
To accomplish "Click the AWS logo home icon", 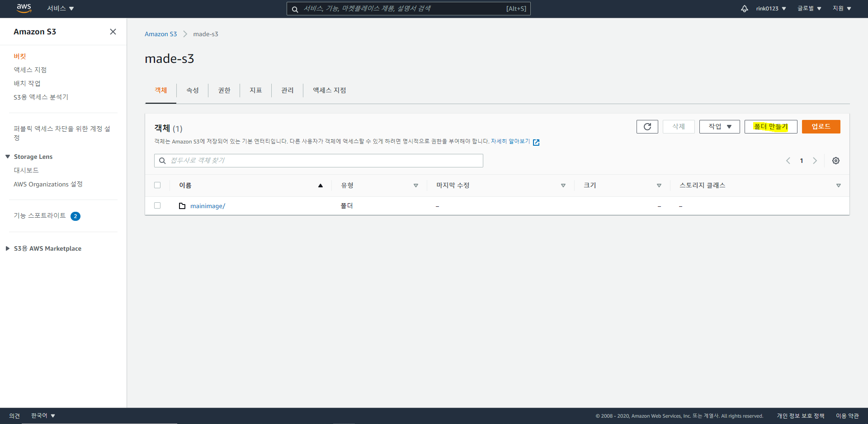I will coord(24,8).
